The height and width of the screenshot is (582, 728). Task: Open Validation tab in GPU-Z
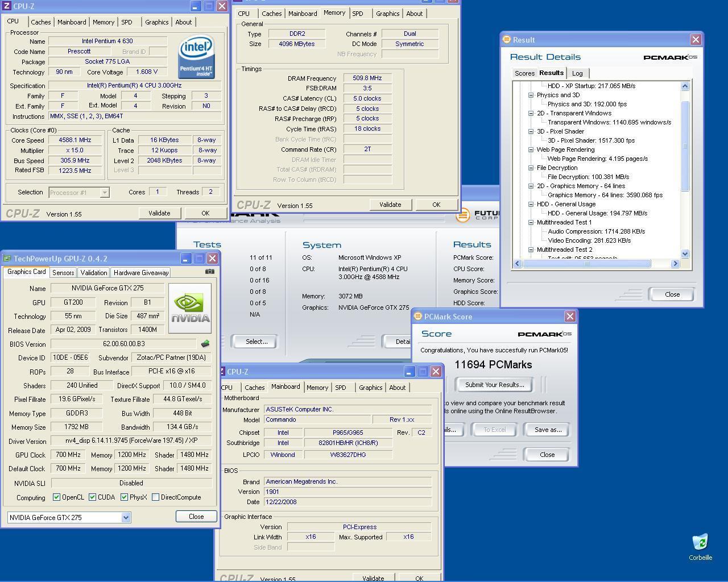click(93, 273)
